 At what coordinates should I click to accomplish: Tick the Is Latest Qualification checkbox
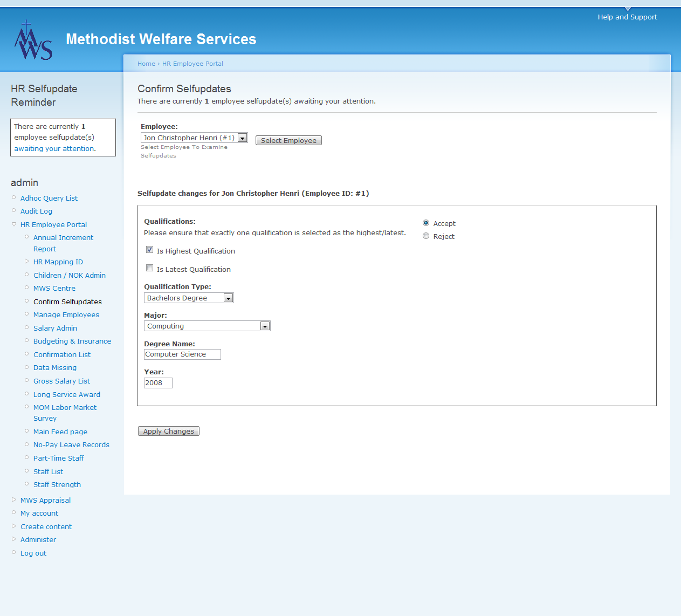point(150,268)
